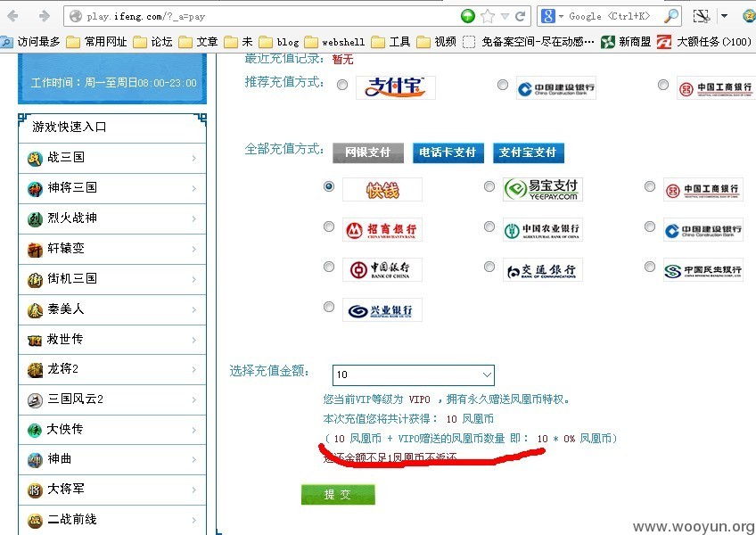Open the 大将军 game icon
756x535 pixels.
[x=35, y=490]
